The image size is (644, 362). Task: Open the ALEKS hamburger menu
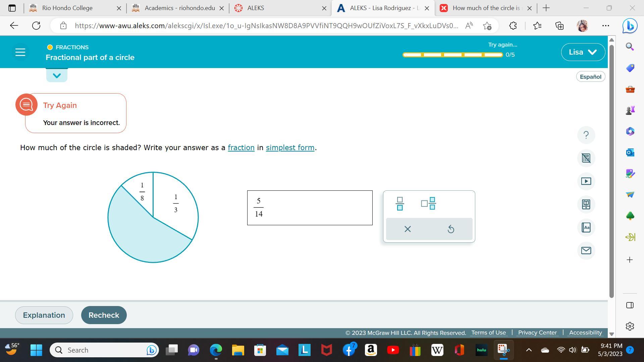(20, 52)
